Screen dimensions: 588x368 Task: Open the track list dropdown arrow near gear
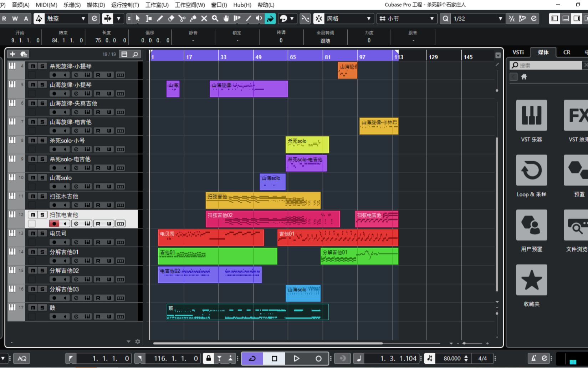point(128,342)
